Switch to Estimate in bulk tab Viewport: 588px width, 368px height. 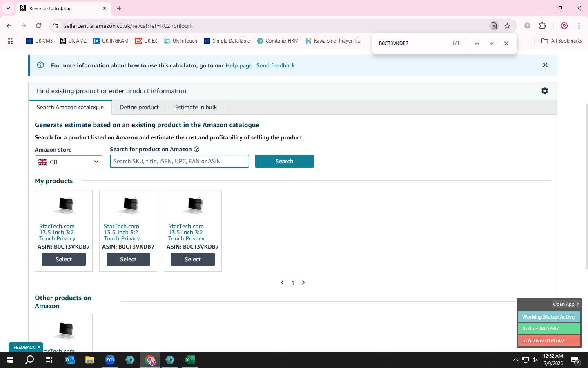coord(196,107)
